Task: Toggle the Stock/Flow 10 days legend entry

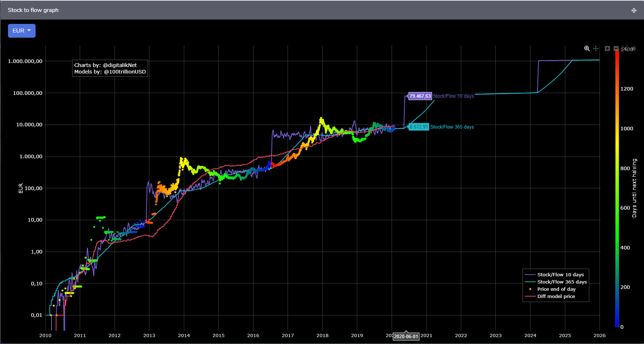Action: pos(556,274)
